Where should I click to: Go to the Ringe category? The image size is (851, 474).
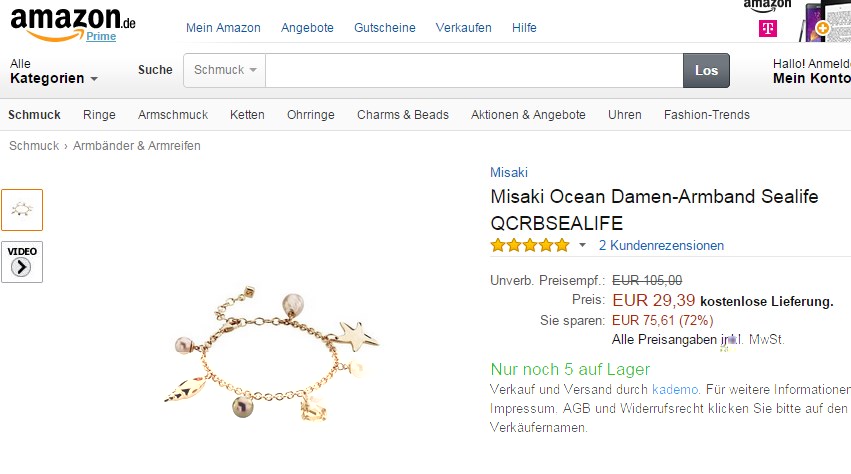pos(99,115)
